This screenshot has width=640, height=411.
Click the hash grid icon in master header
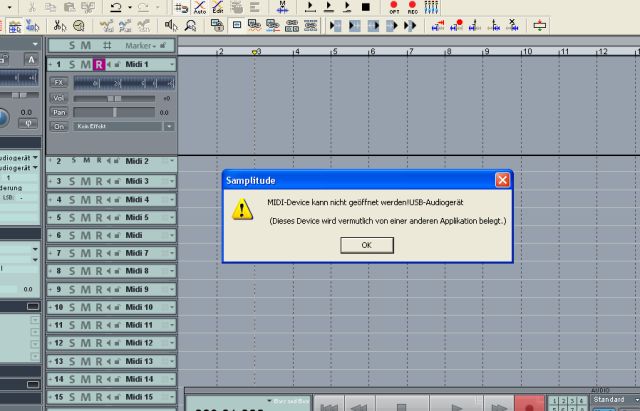(107, 45)
